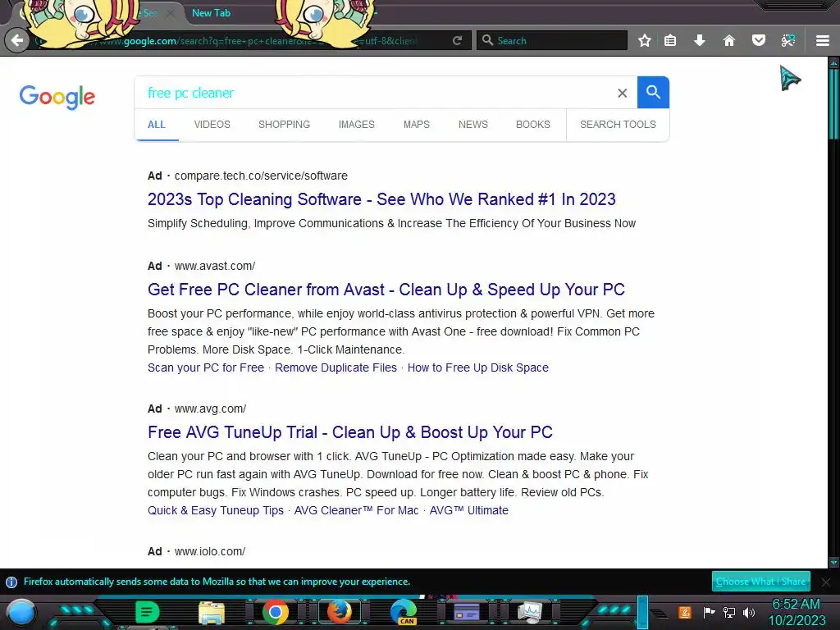Click the www.avg.com/ ad URL text
This screenshot has height=630, width=840.
click(211, 409)
